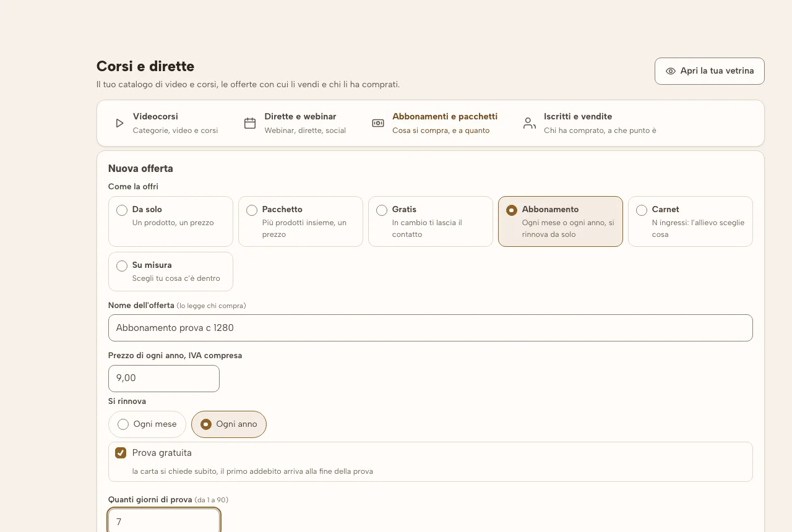Switch to the Dirette e webinar tab
Image resolution: width=792 pixels, height=532 pixels.
[295, 123]
